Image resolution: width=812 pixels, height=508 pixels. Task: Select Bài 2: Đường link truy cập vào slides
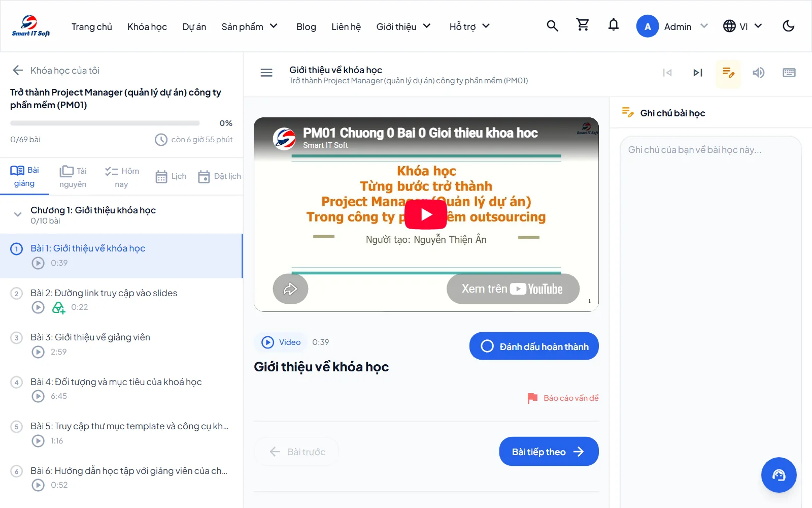[x=121, y=300]
